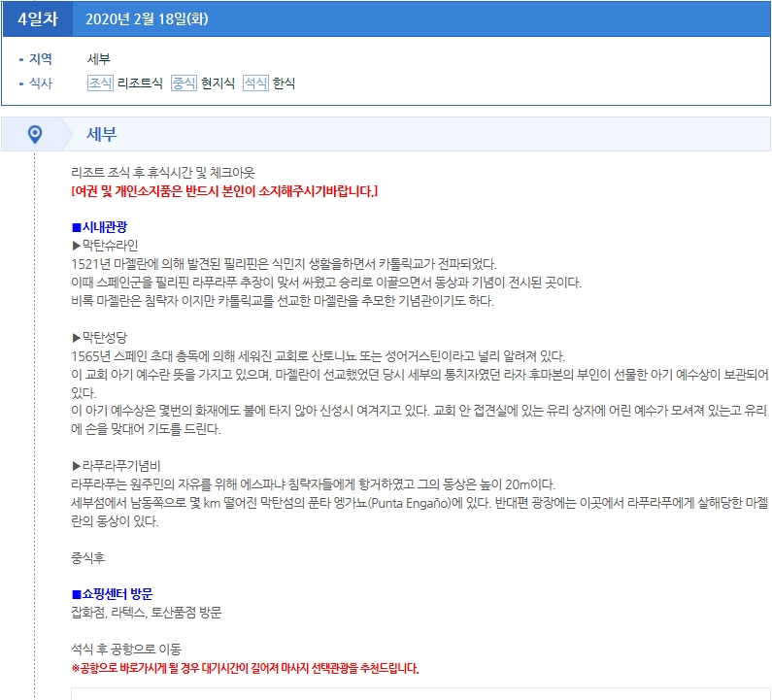Screen dimensions: 772x700
Task: Click the blue 쇼핑센터 방문 heading
Action: point(112,594)
